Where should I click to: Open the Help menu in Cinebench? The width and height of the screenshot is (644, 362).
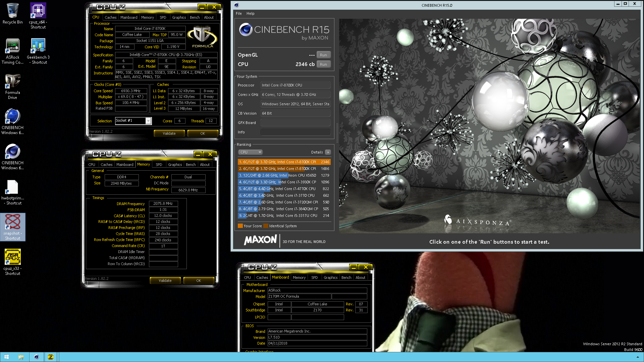(x=250, y=13)
